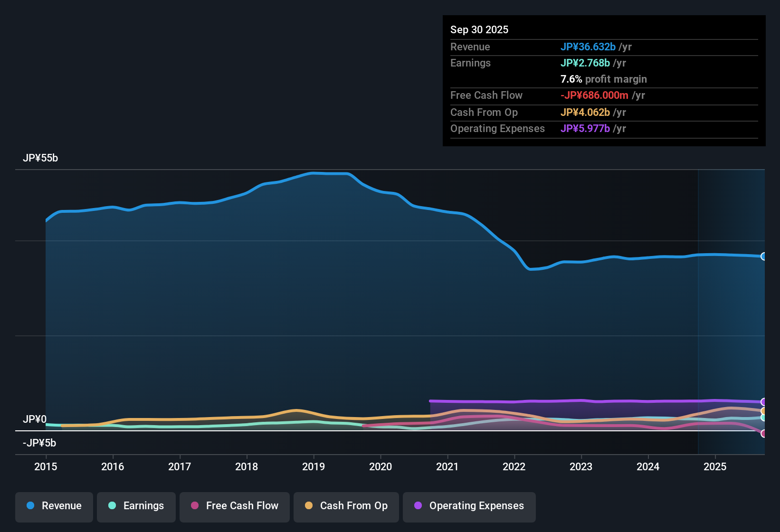Click the orange Cash From Op legend dot
780x532 pixels.
pyautogui.click(x=309, y=506)
